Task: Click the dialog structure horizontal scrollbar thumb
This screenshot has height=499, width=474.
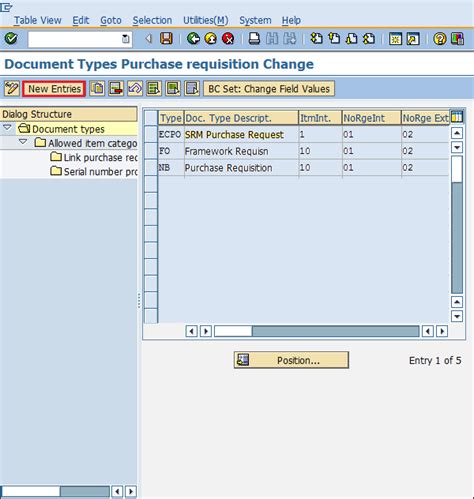Action: click(31, 491)
